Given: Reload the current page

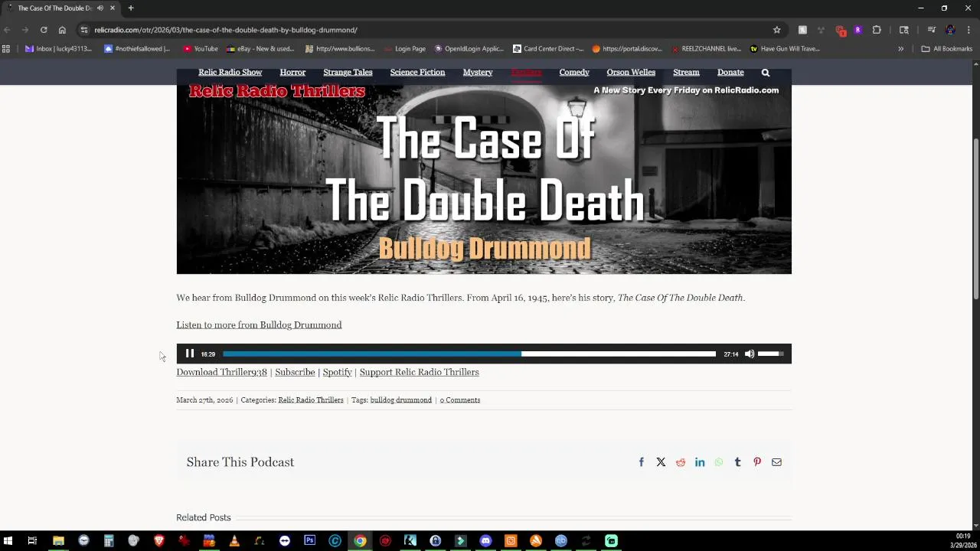Looking at the screenshot, I should pyautogui.click(x=44, y=30).
